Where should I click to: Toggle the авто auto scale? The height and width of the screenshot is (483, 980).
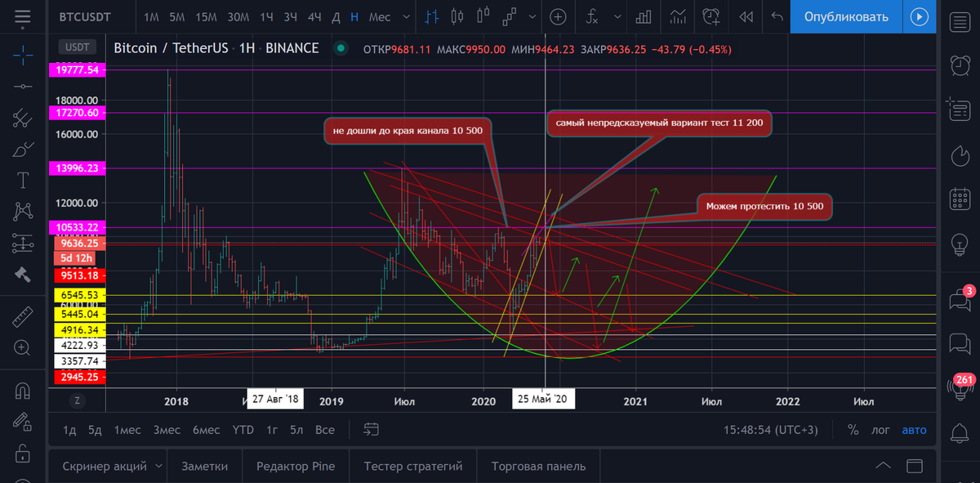coord(915,430)
